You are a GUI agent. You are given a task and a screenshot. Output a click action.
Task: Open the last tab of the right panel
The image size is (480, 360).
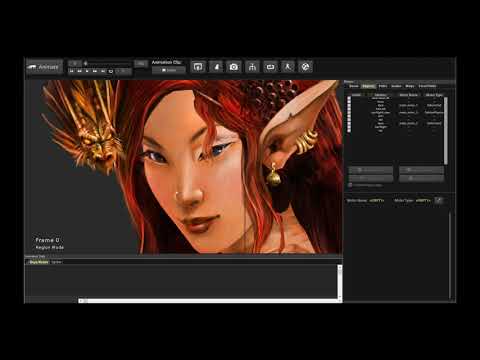click(427, 86)
